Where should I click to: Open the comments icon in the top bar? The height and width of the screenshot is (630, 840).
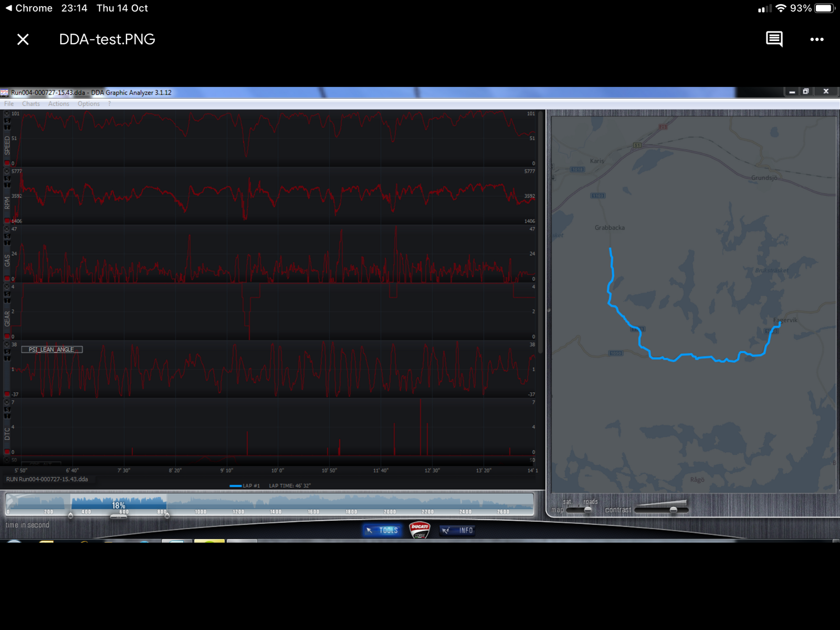click(x=774, y=39)
